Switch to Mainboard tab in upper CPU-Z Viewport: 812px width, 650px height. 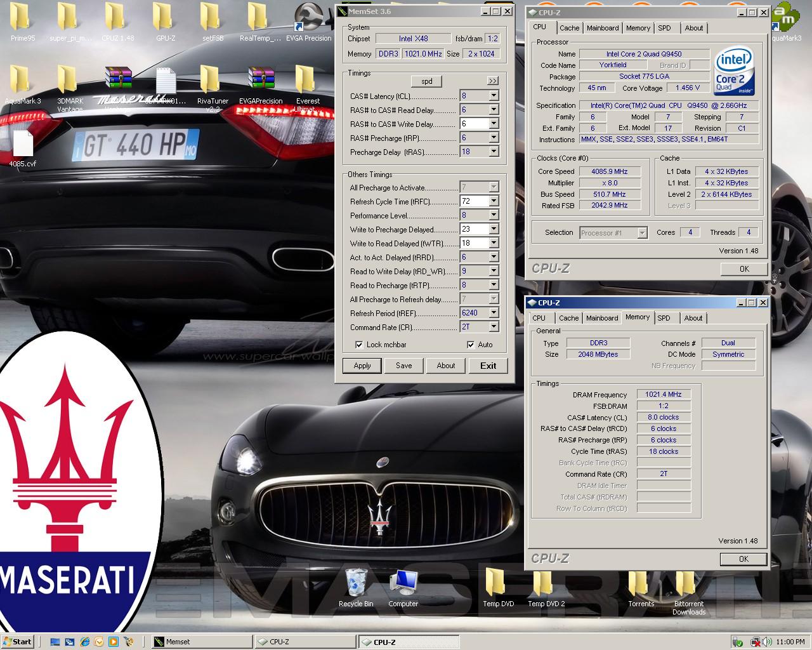[x=603, y=28]
